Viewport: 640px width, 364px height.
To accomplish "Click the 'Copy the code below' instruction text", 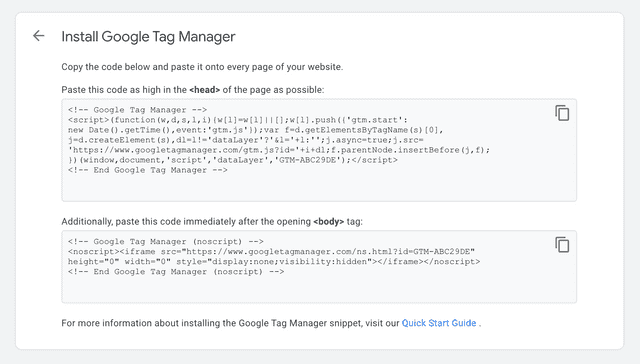I will tap(202, 67).
